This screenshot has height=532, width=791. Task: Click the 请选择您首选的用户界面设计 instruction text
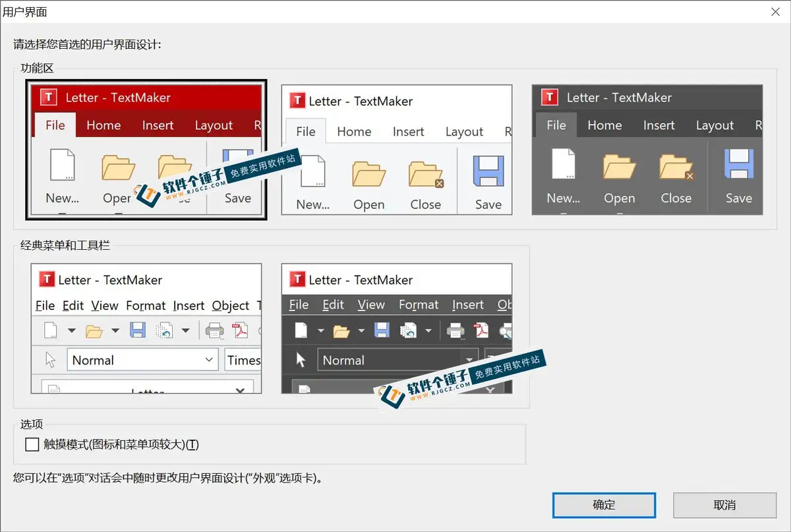coord(87,45)
